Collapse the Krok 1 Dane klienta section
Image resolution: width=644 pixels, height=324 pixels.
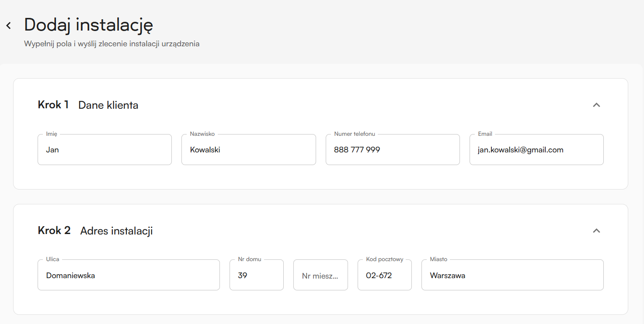pyautogui.click(x=596, y=105)
